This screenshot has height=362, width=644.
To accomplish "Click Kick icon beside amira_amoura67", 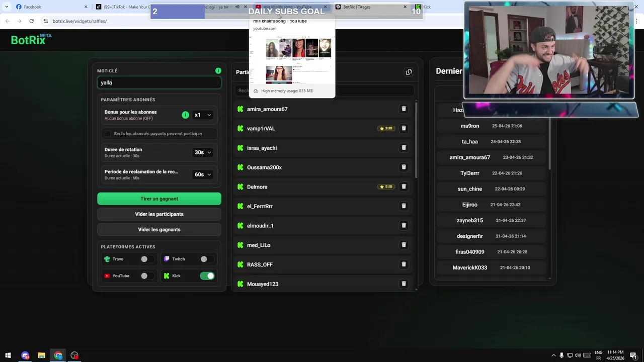I will point(240,109).
